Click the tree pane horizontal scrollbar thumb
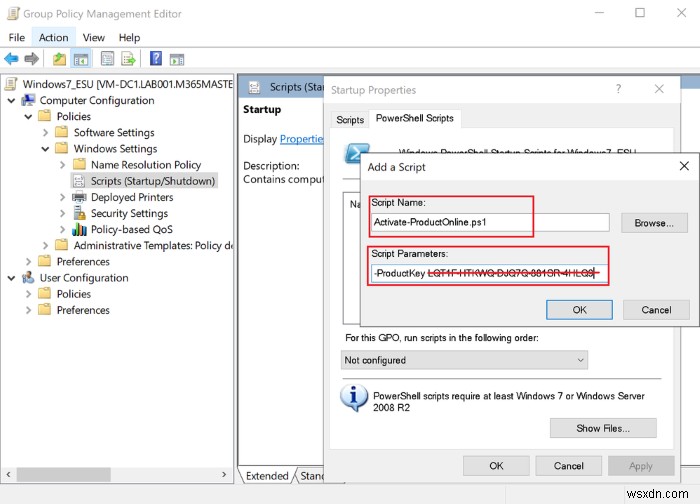 point(63,475)
